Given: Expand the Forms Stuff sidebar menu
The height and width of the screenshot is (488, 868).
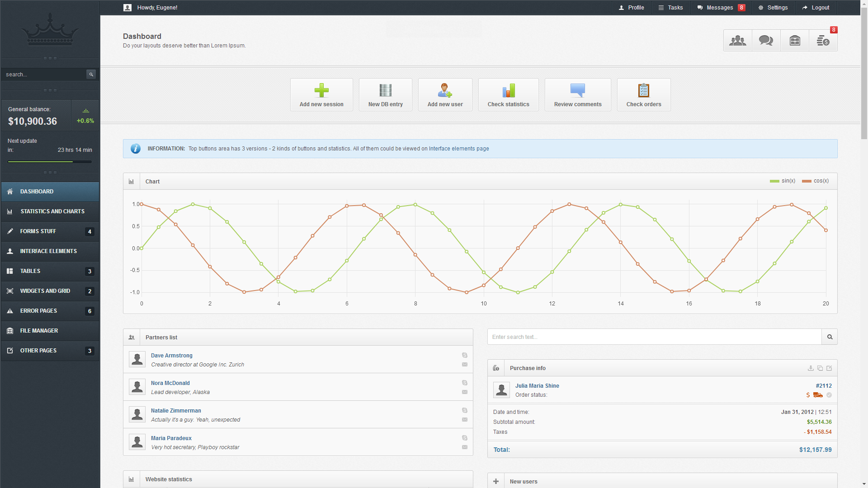Looking at the screenshot, I should click(x=50, y=231).
